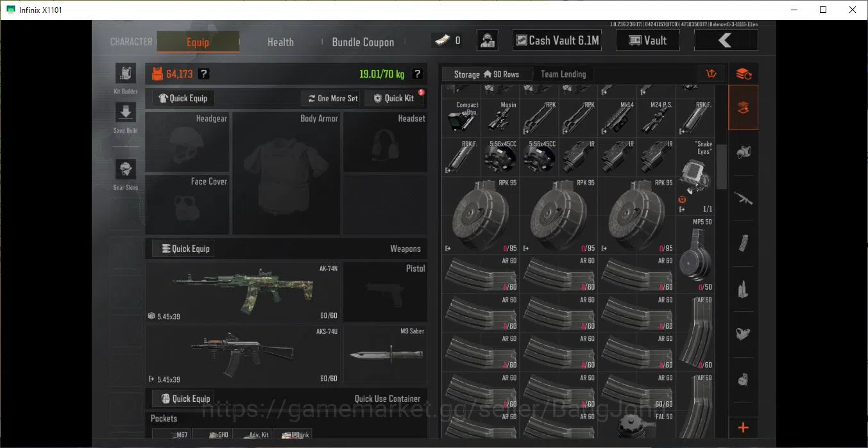This screenshot has height=448, width=868.
Task: Select the equipped AK-74N rifle
Action: [x=244, y=292]
